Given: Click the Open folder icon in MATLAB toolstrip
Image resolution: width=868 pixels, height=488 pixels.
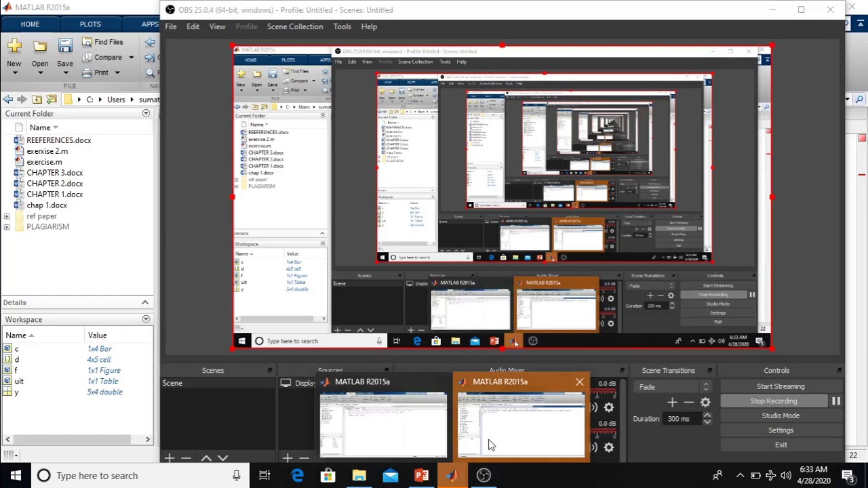Looking at the screenshot, I should 40,46.
